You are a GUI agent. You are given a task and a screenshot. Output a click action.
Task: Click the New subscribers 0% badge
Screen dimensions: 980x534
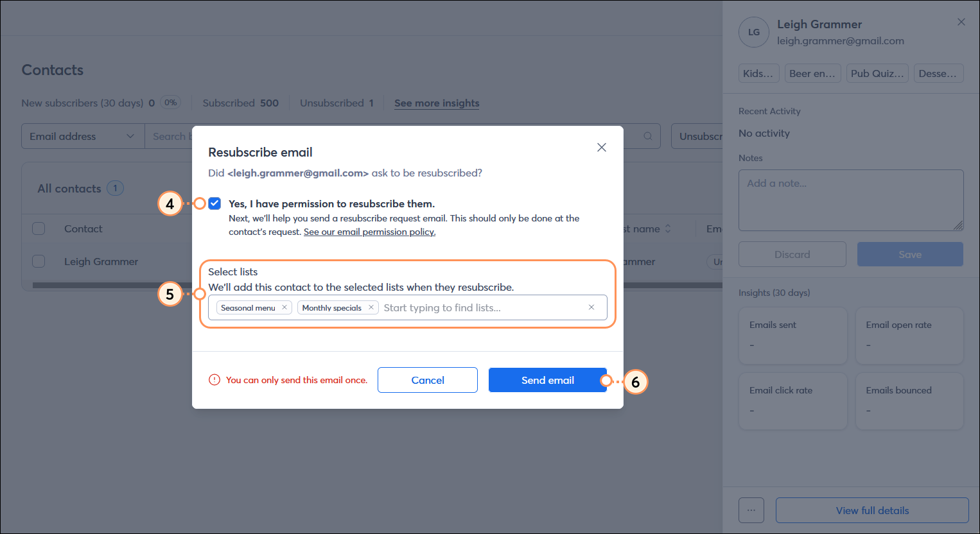tap(170, 102)
